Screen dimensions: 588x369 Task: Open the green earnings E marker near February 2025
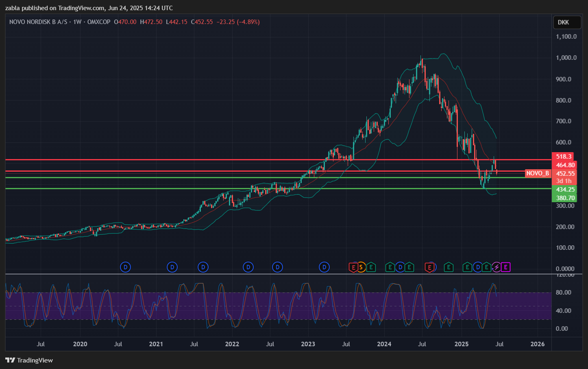467,267
